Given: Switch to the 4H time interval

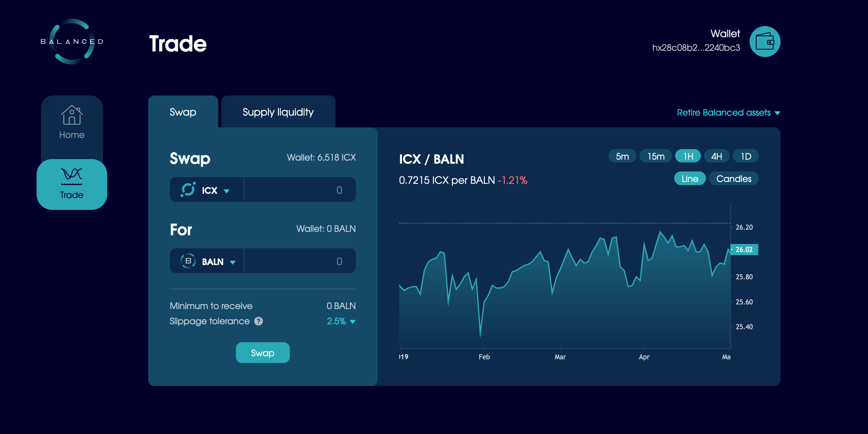Looking at the screenshot, I should pos(716,156).
